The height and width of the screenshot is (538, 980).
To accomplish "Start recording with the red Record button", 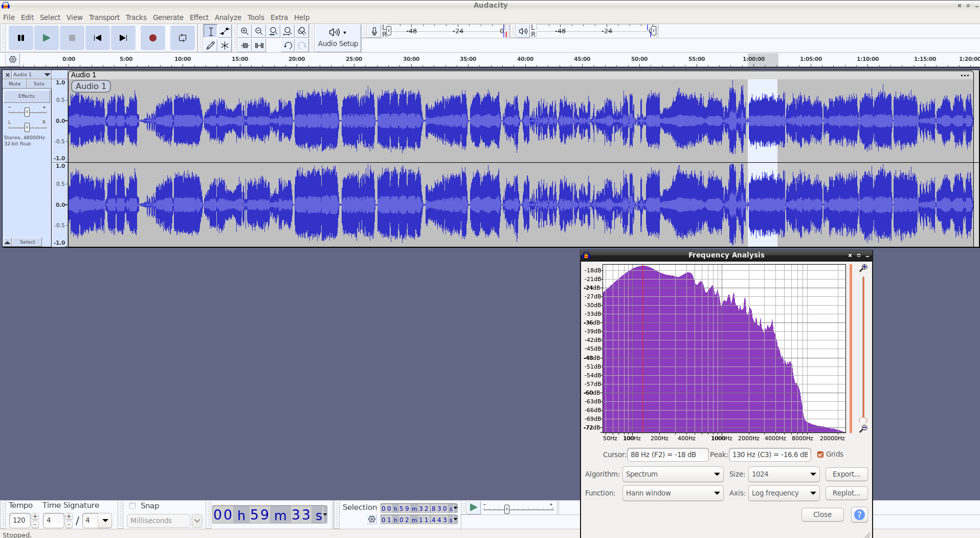I will click(152, 38).
